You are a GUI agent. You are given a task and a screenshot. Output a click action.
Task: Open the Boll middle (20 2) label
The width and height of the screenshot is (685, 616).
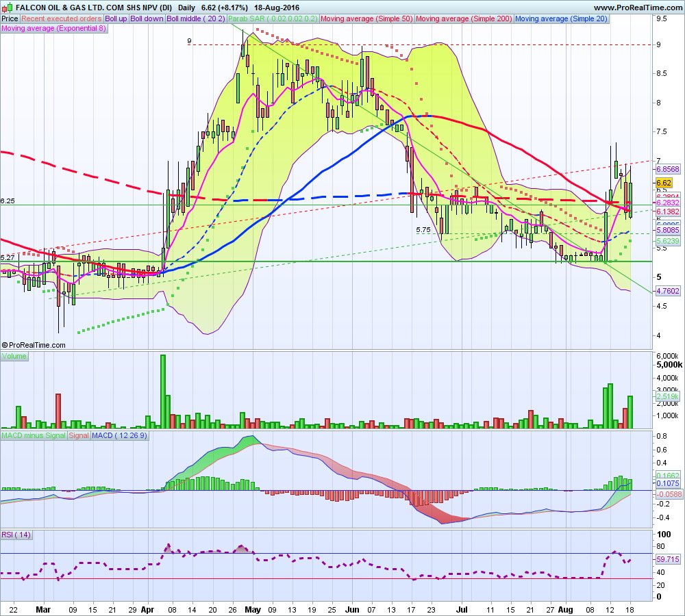click(196, 18)
